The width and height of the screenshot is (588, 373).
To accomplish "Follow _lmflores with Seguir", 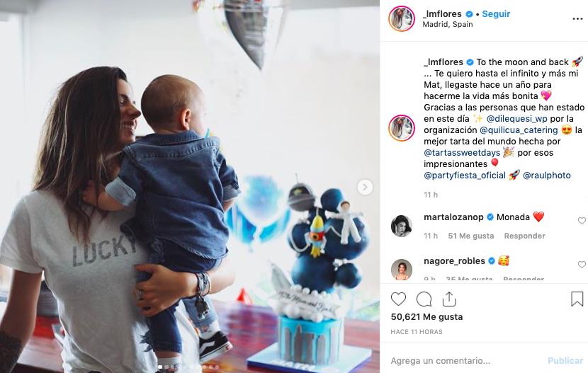I will tap(496, 14).
